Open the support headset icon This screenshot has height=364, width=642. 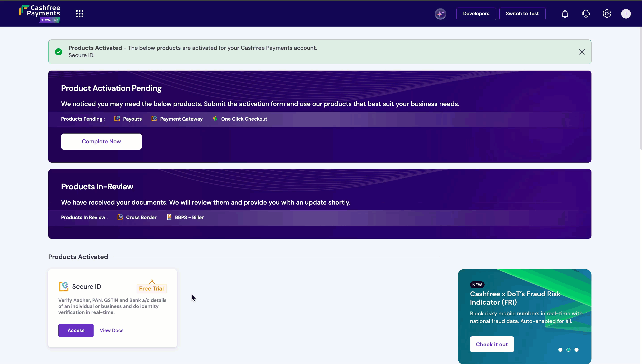(x=586, y=14)
